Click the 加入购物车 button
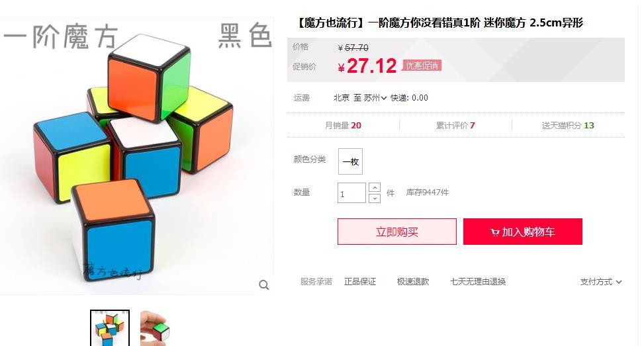The width and height of the screenshot is (644, 346). coord(522,232)
